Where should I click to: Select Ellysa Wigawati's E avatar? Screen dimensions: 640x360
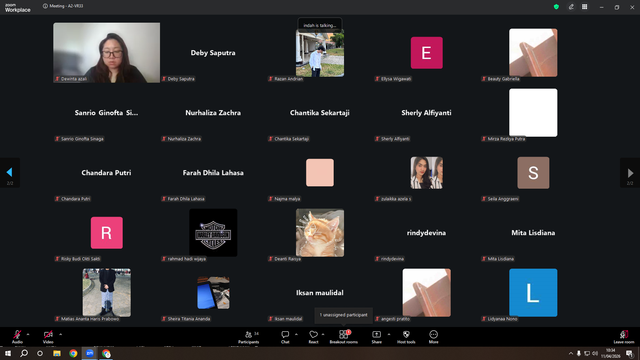point(427,53)
